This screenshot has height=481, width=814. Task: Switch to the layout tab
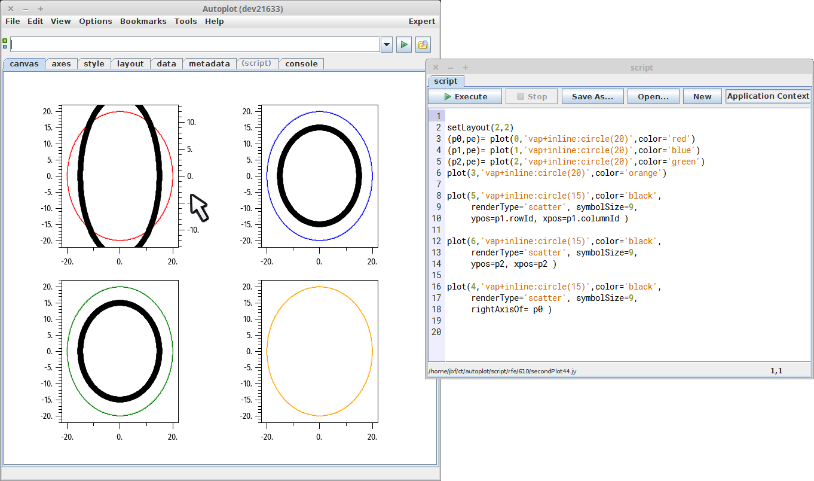click(x=130, y=64)
